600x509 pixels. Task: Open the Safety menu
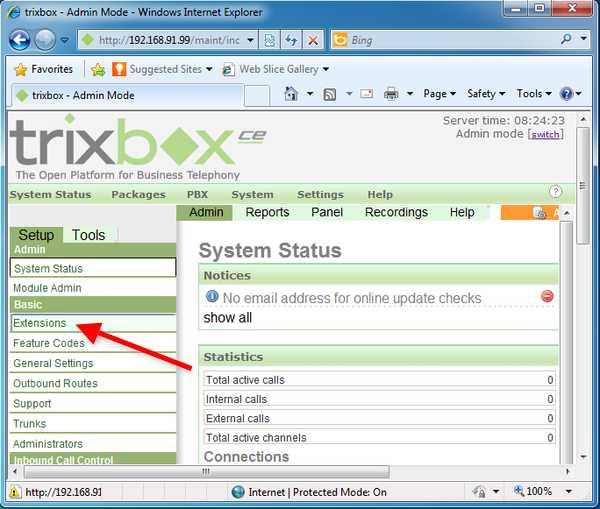tap(486, 94)
